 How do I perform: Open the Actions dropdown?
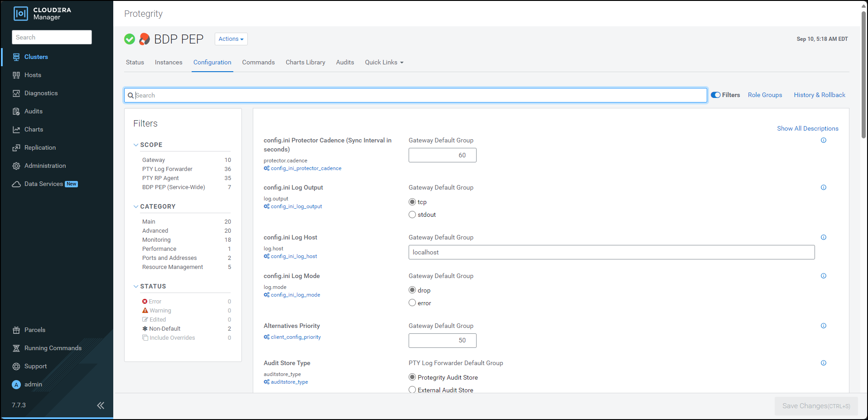click(231, 39)
